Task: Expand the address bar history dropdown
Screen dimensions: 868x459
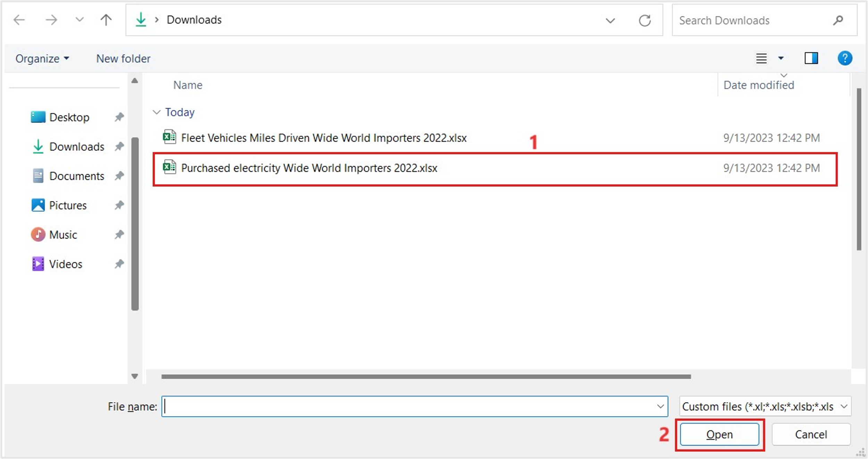Action: point(610,20)
